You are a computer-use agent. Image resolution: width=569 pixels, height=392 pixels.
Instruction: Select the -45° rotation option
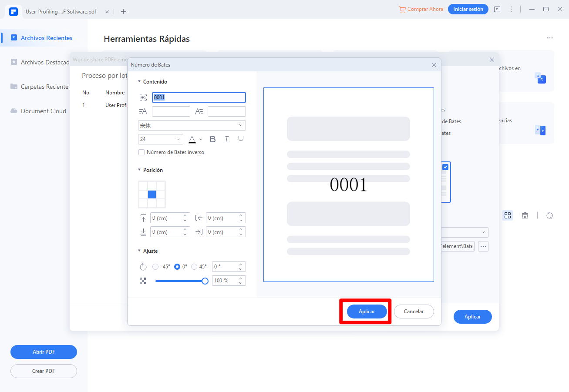pyautogui.click(x=155, y=267)
